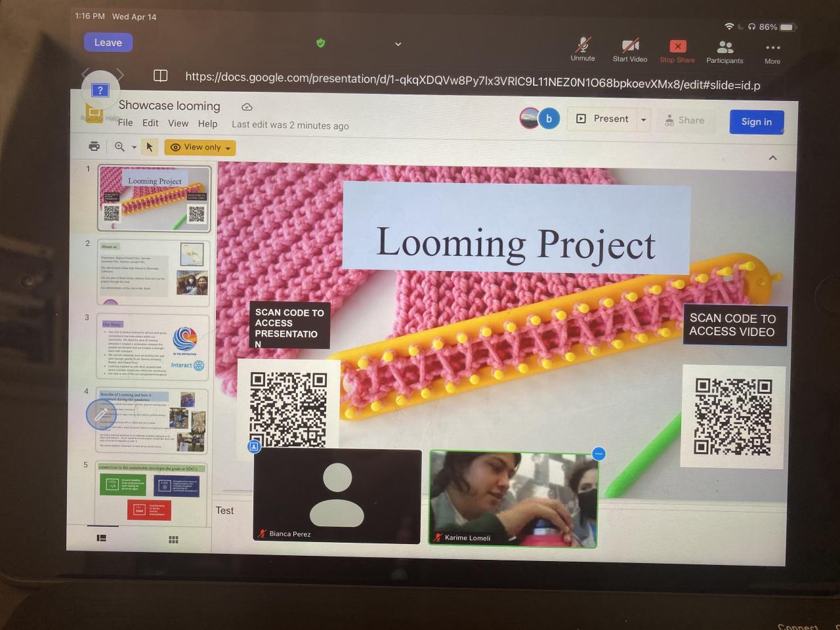Open the green shield encryption info
The image size is (840, 630).
(x=321, y=43)
